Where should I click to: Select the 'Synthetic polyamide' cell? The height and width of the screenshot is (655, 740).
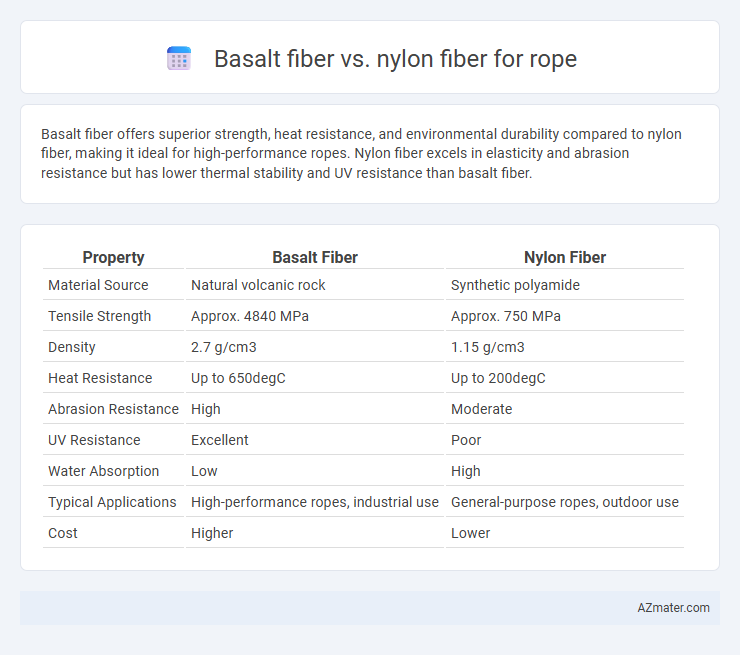515,285
